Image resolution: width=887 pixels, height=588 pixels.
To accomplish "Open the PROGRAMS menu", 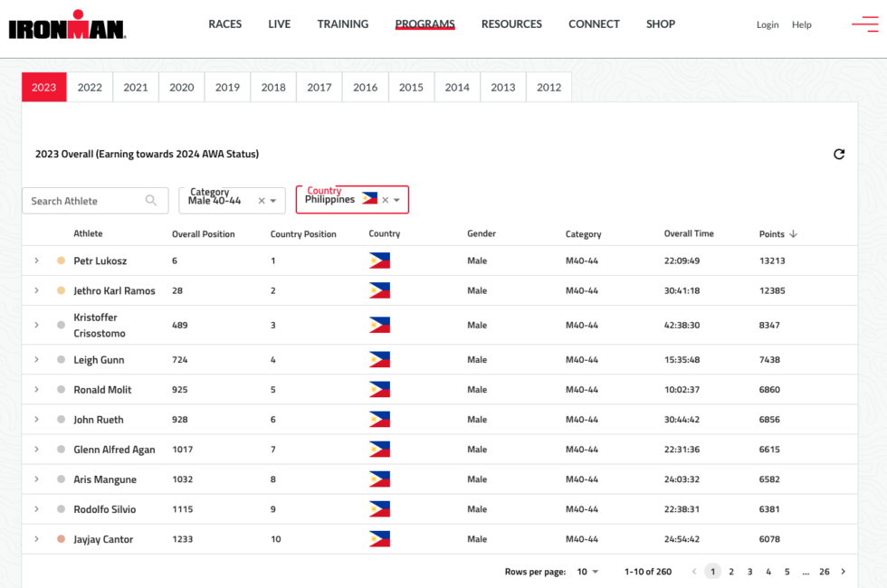I will point(424,24).
